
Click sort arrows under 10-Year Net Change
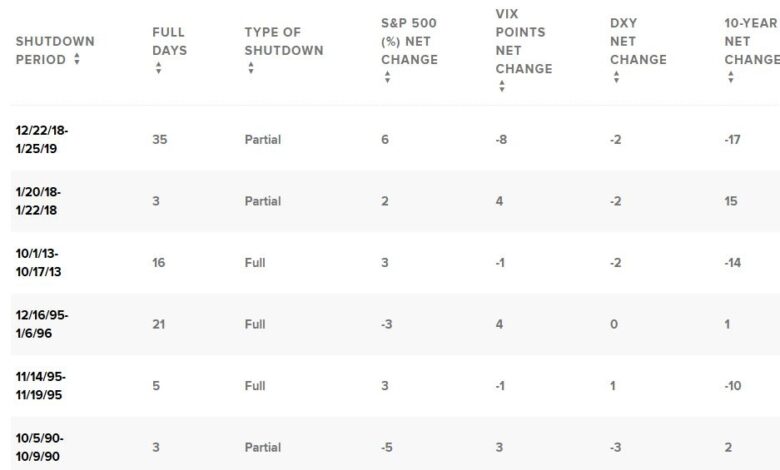tap(731, 78)
